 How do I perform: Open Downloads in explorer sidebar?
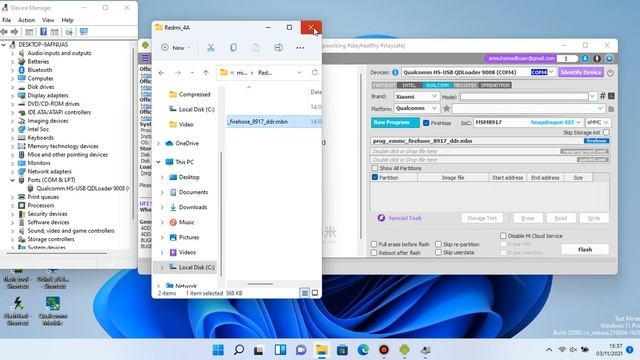(193, 207)
